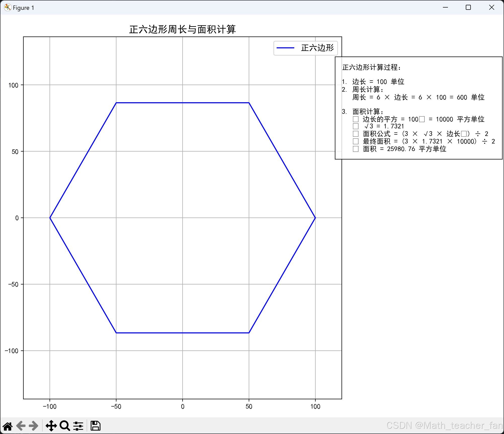Close the Figure 1 window
This screenshot has width=504, height=434.
(x=492, y=8)
